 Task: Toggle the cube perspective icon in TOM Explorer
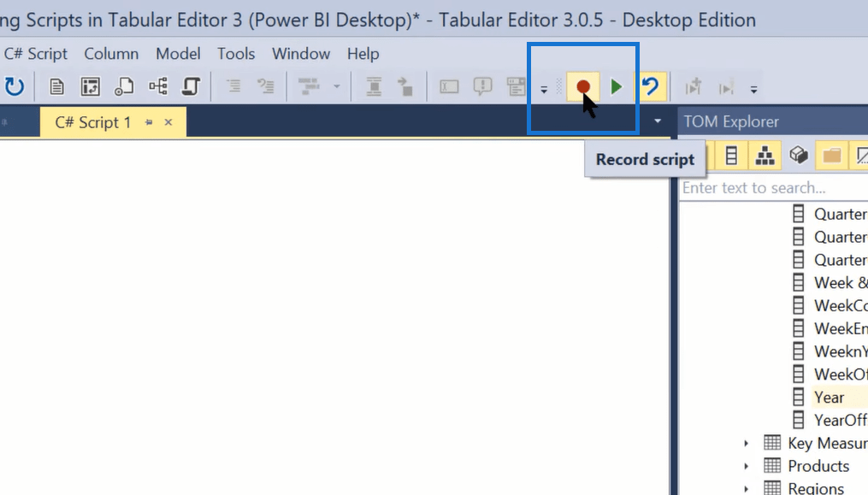pyautogui.click(x=798, y=156)
